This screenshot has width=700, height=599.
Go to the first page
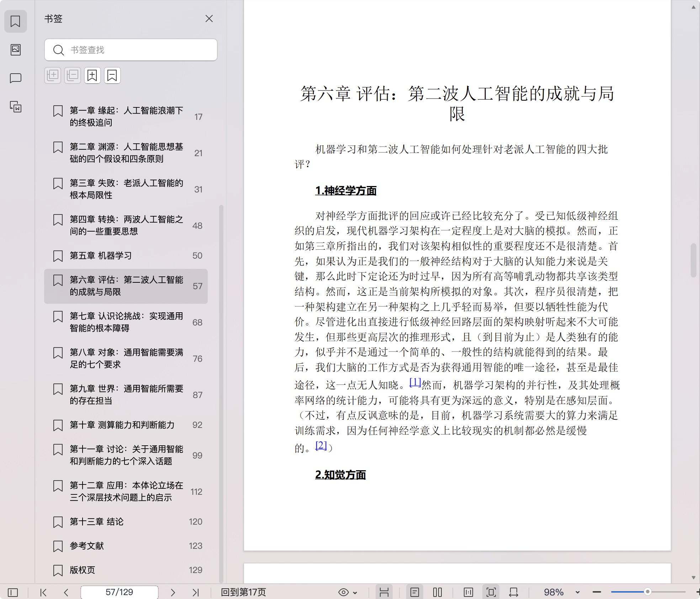tap(43, 592)
